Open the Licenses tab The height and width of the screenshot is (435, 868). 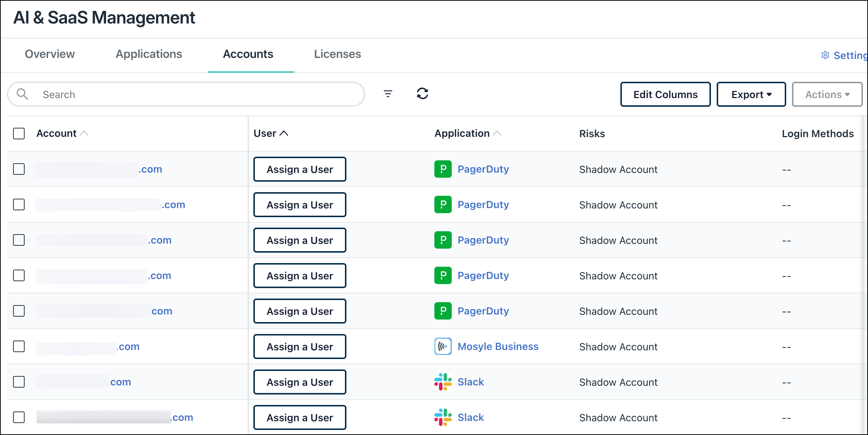(x=337, y=54)
